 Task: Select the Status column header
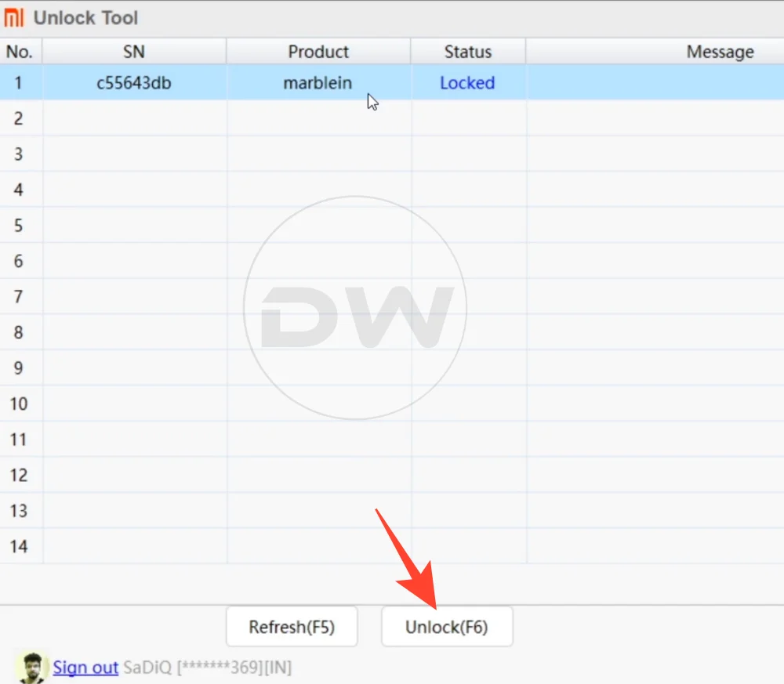tap(468, 52)
